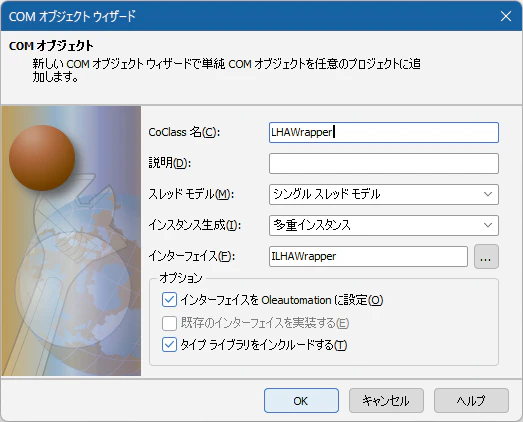The height and width of the screenshot is (422, 523).
Task: Click the CoClass 名(C) label
Action: 184,132
